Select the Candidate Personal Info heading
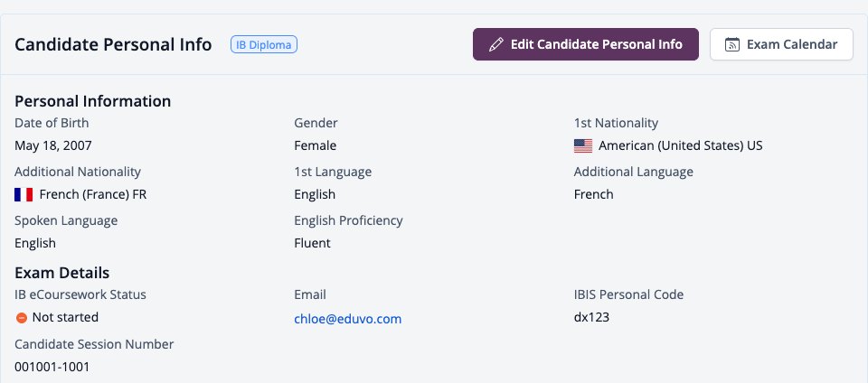Screen dimensions: 868x383 [x=113, y=44]
